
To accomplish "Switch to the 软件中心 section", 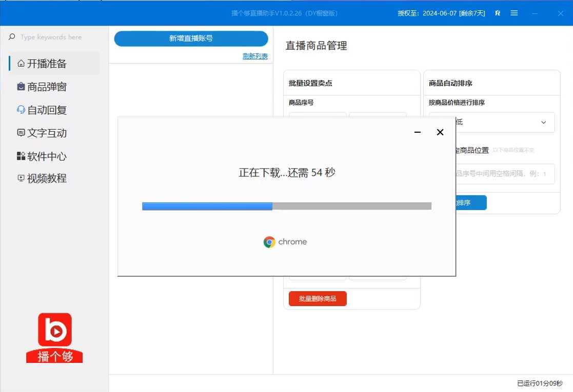I will click(x=47, y=156).
